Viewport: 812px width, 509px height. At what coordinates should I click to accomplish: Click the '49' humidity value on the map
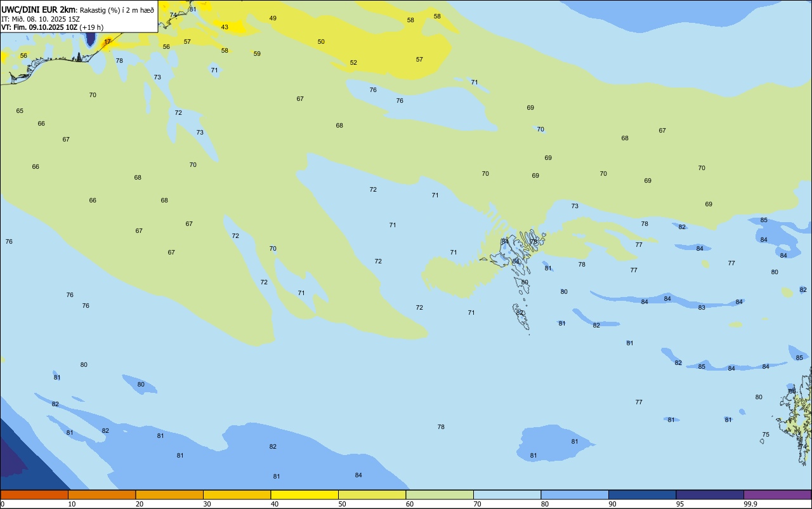[273, 18]
